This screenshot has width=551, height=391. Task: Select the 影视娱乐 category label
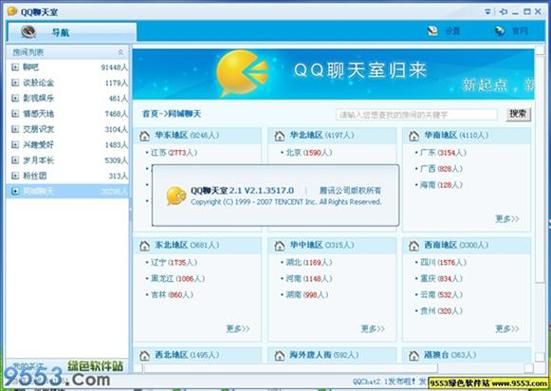coord(38,98)
